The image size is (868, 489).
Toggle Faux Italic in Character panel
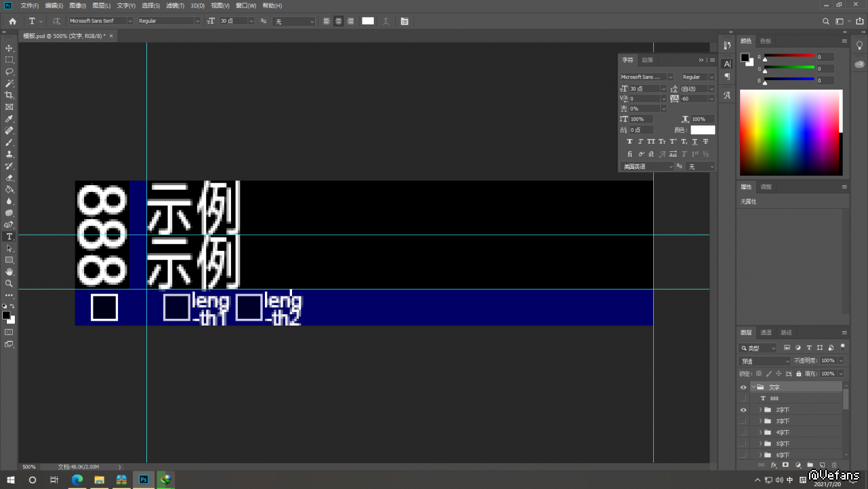[x=640, y=142]
